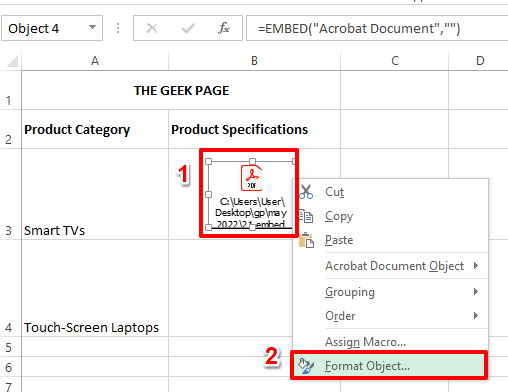Choose Paste from the context menu

click(390, 240)
